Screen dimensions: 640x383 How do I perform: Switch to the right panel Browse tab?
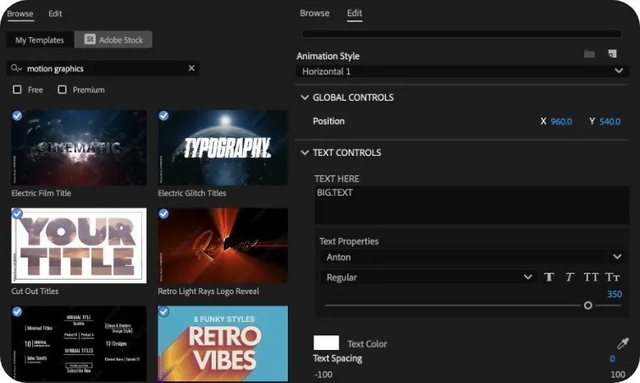pos(314,13)
